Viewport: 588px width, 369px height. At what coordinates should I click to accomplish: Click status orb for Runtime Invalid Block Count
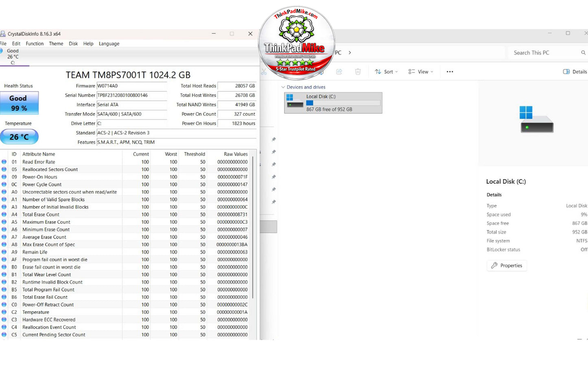4,282
